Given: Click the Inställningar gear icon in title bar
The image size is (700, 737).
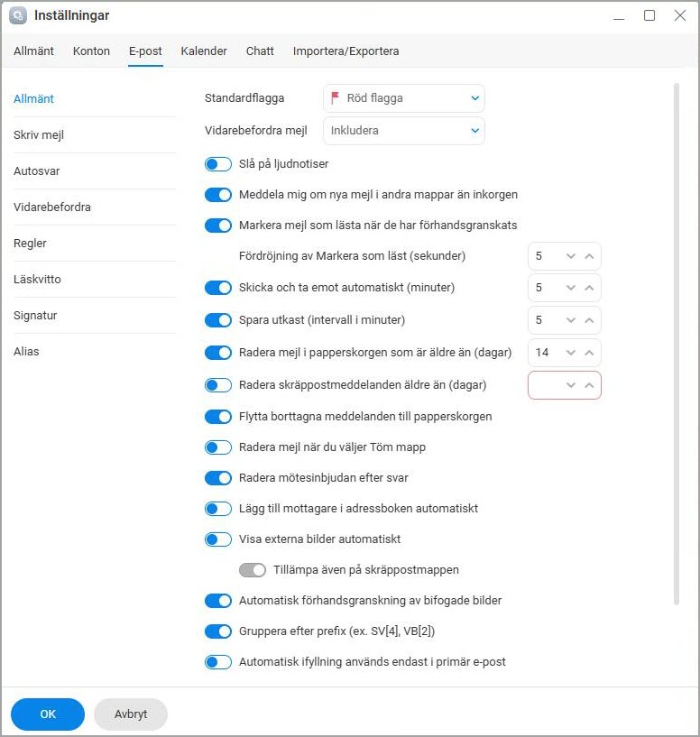Looking at the screenshot, I should pos(18,15).
